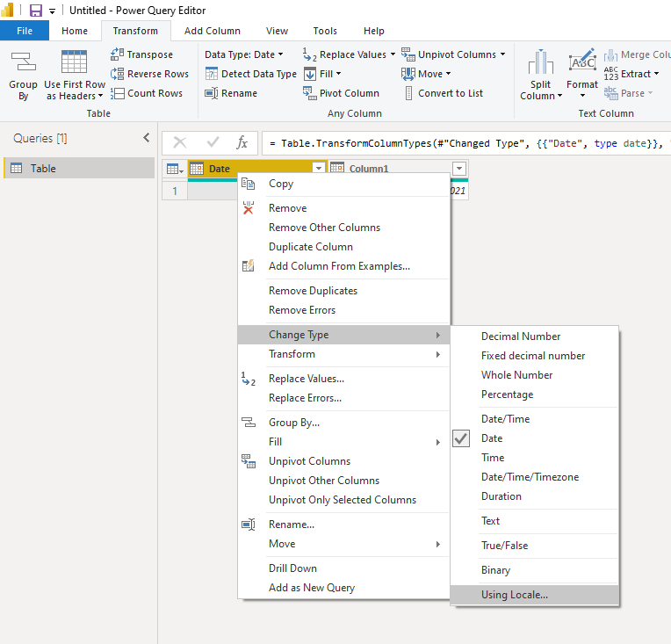Viewport: 671px width, 644px height.
Task: Choose Remove Errors from menu
Action: click(343, 310)
